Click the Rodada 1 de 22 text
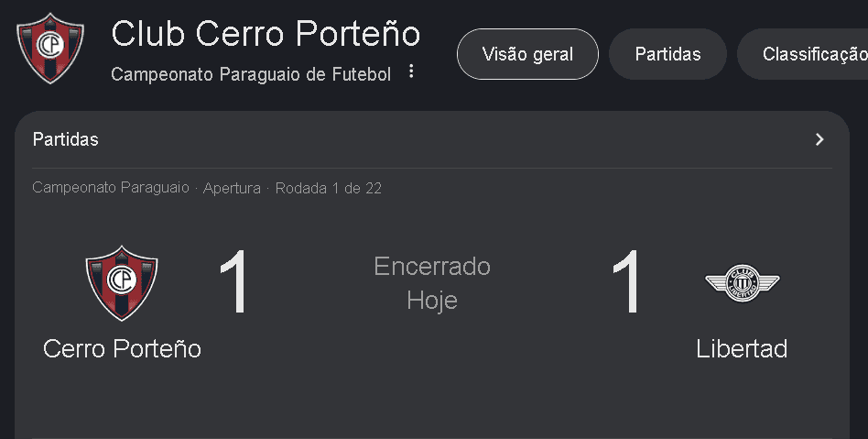 click(328, 189)
